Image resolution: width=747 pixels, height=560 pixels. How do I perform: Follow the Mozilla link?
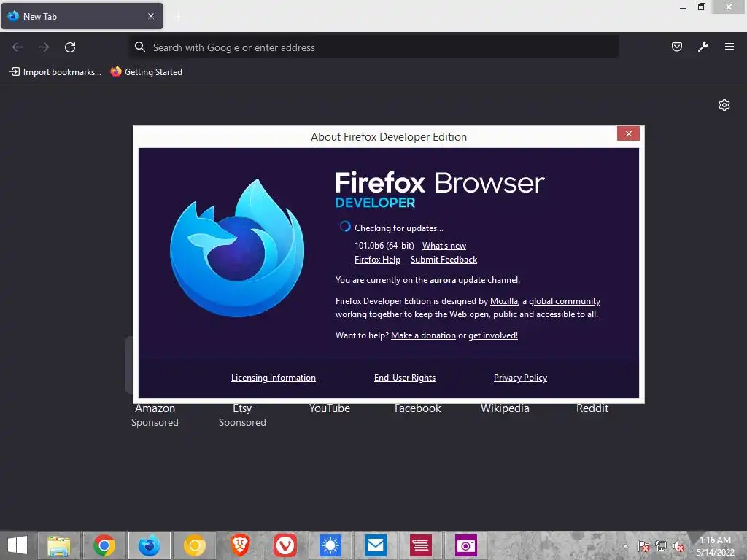[x=503, y=301]
